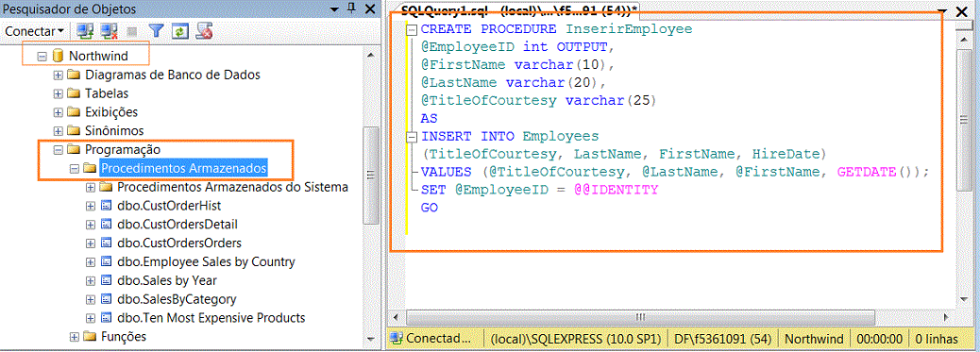Select the Northwind database label
This screenshot has width=980, height=352.
click(99, 56)
